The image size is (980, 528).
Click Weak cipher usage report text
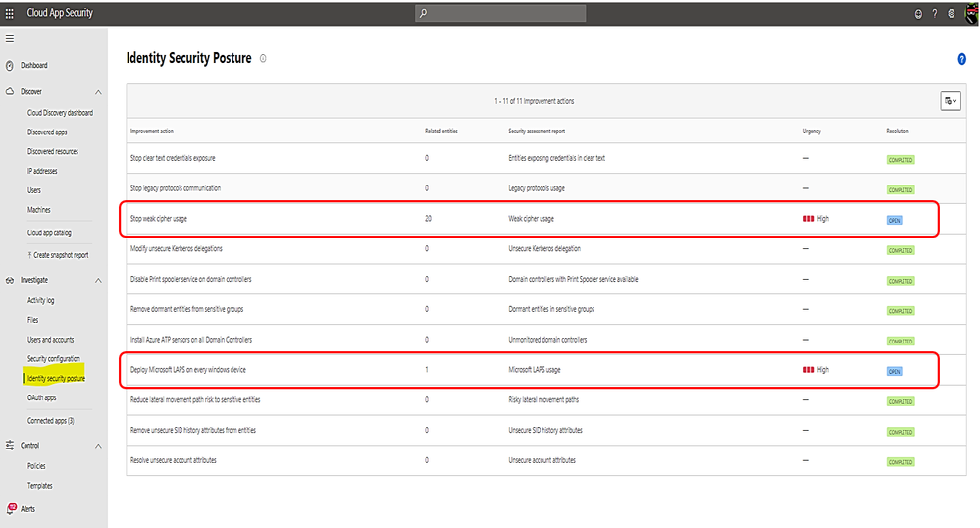[532, 218]
